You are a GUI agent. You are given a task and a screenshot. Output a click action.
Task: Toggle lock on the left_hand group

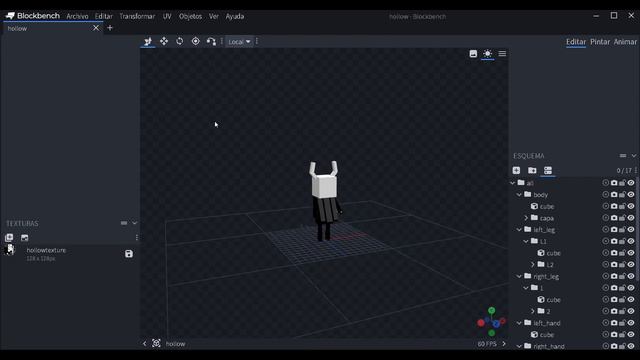(x=622, y=323)
